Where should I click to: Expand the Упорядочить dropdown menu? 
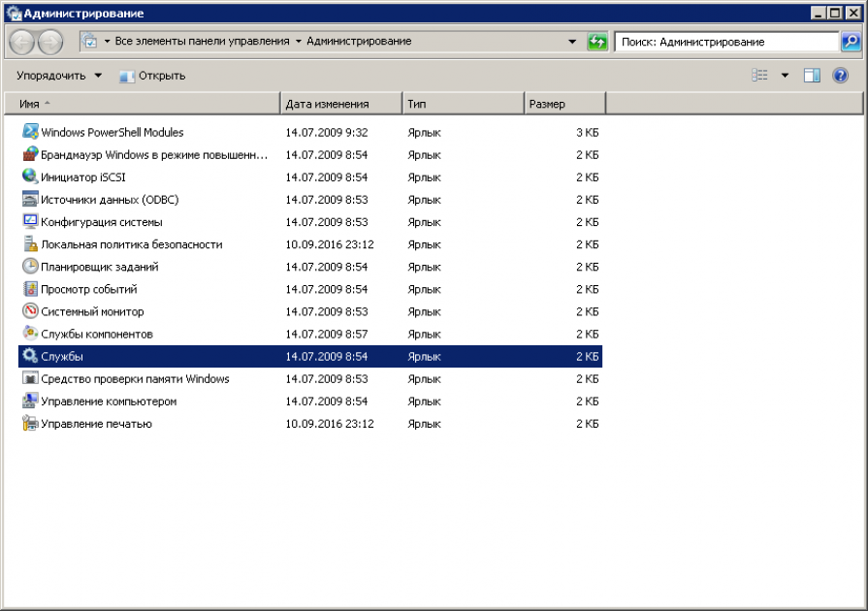59,76
